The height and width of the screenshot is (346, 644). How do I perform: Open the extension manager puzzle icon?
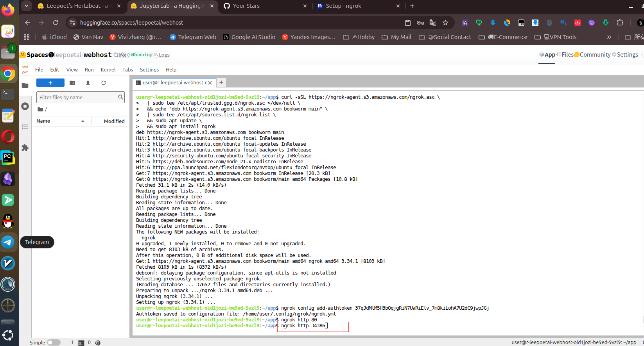[25, 148]
